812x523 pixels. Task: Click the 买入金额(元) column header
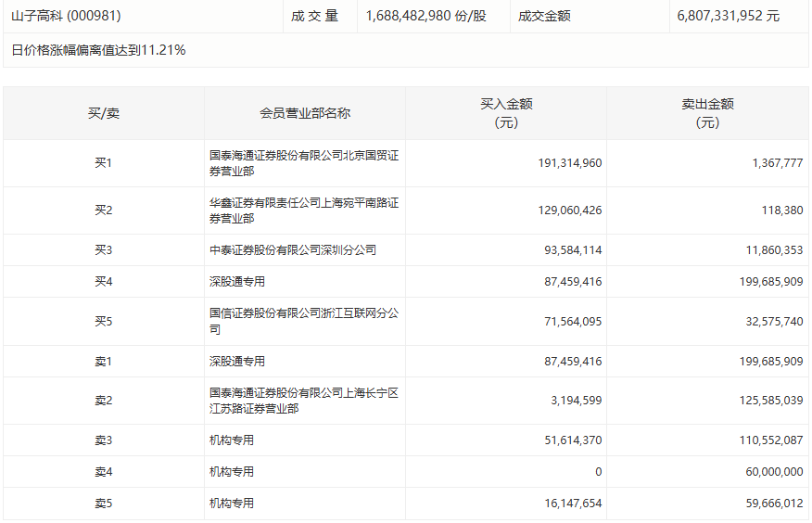[x=506, y=113]
